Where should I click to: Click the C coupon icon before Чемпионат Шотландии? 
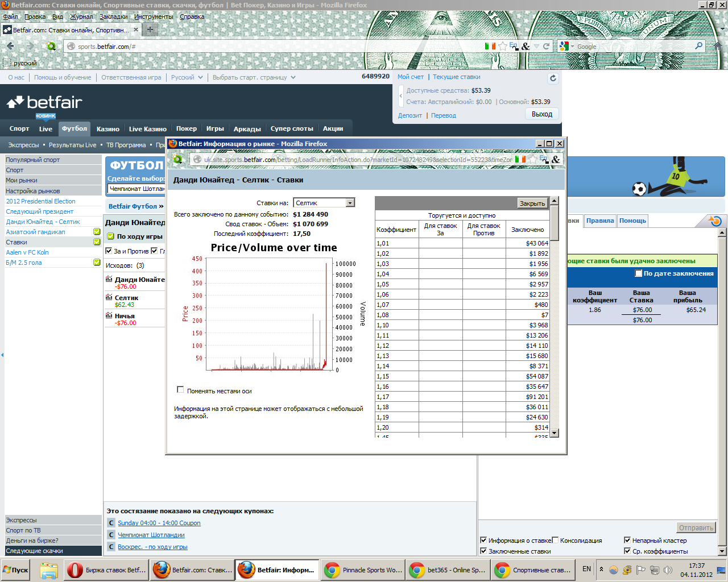click(x=111, y=535)
